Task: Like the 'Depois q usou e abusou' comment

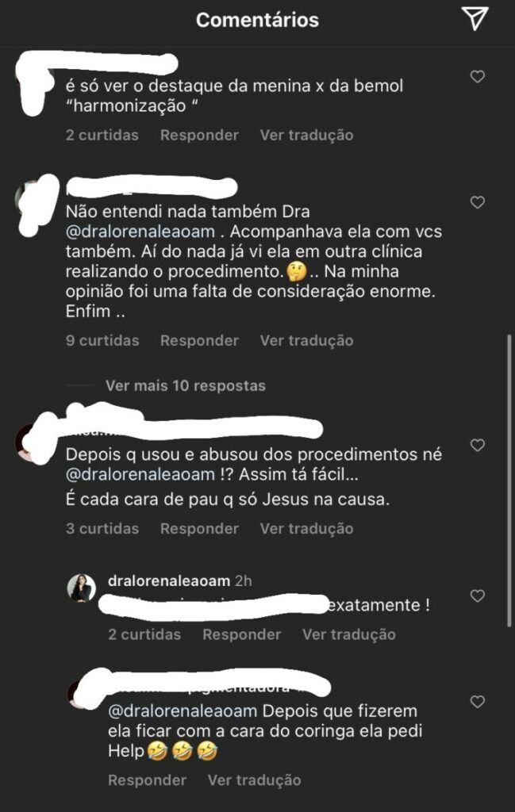Action: [x=477, y=445]
